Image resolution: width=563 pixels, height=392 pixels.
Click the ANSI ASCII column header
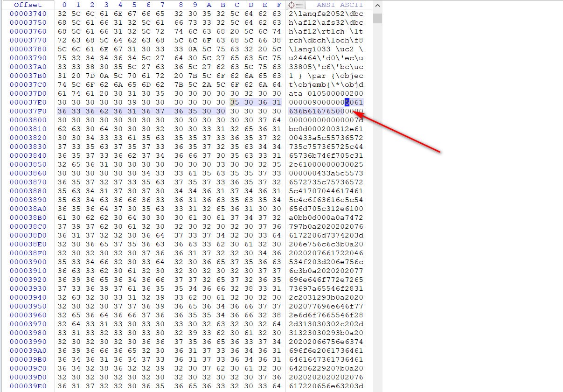[339, 5]
